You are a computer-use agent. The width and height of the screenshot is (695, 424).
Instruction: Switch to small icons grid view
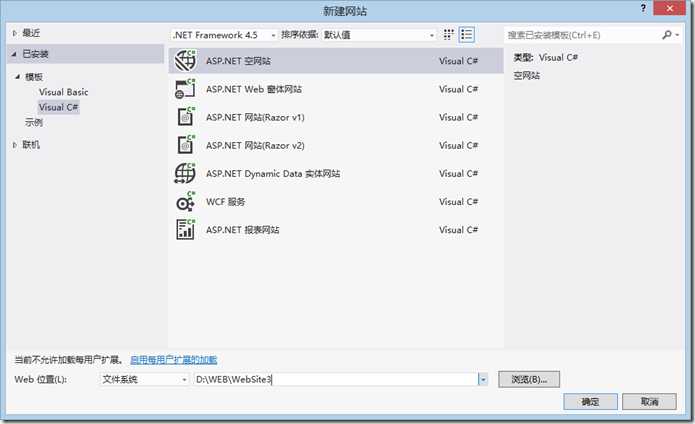pyautogui.click(x=448, y=35)
